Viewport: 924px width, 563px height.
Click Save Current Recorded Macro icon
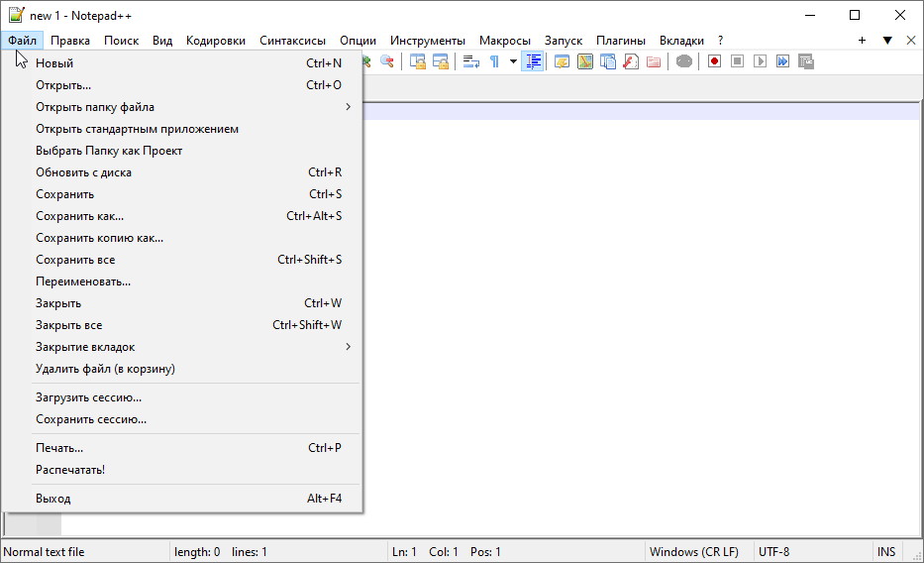806,61
